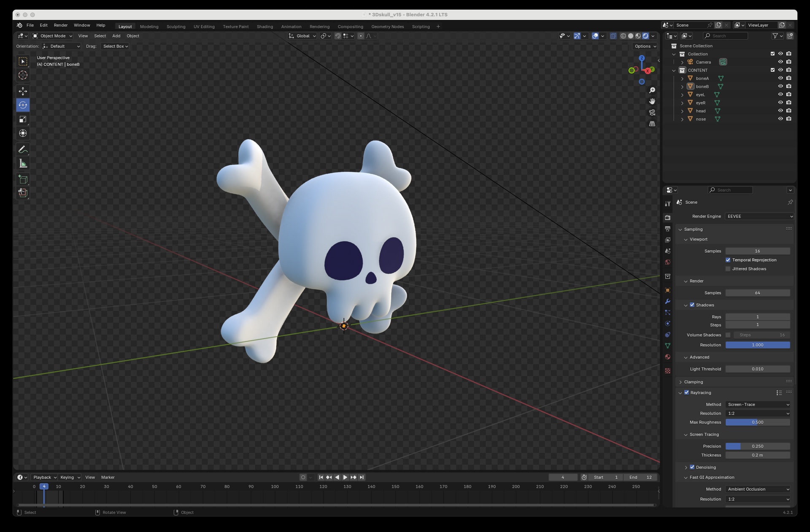Play the animation forward

coord(345,478)
